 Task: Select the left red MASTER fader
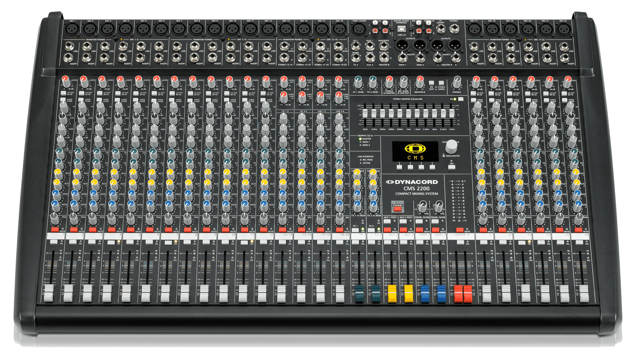click(458, 293)
